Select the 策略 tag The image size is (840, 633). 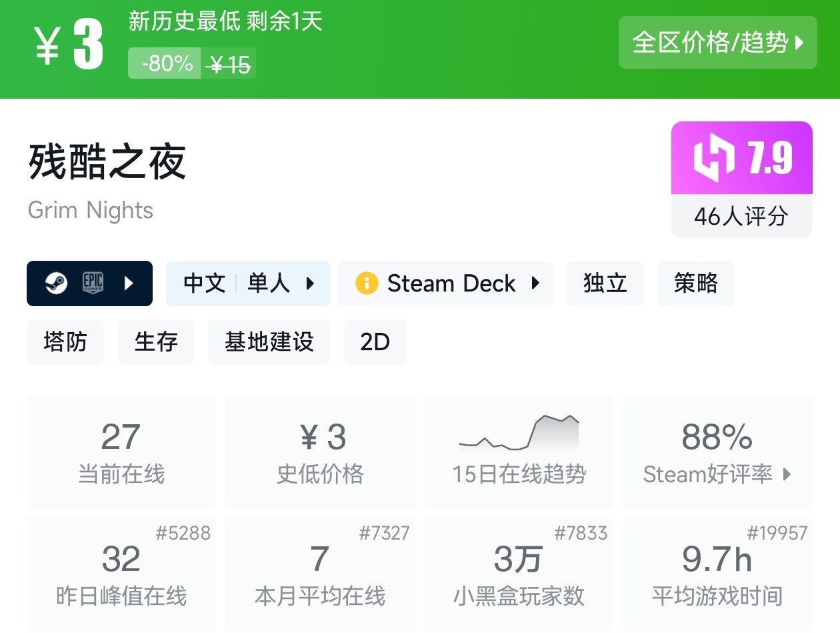point(695,283)
